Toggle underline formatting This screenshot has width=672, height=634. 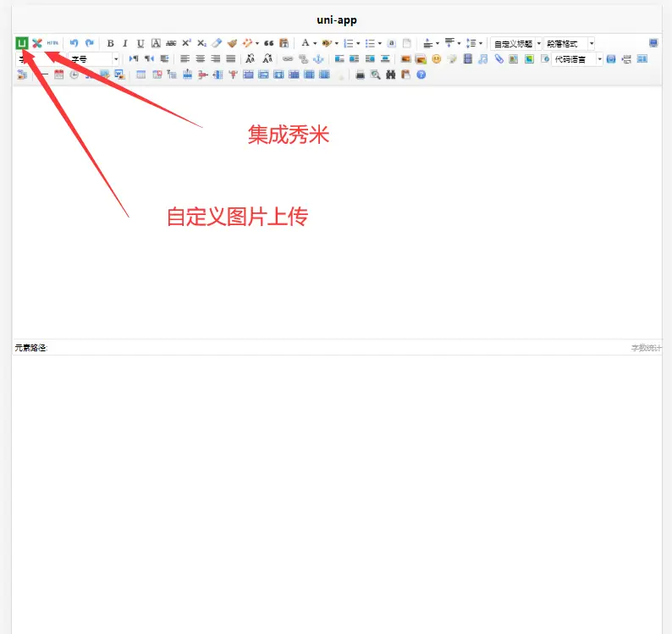coord(140,43)
